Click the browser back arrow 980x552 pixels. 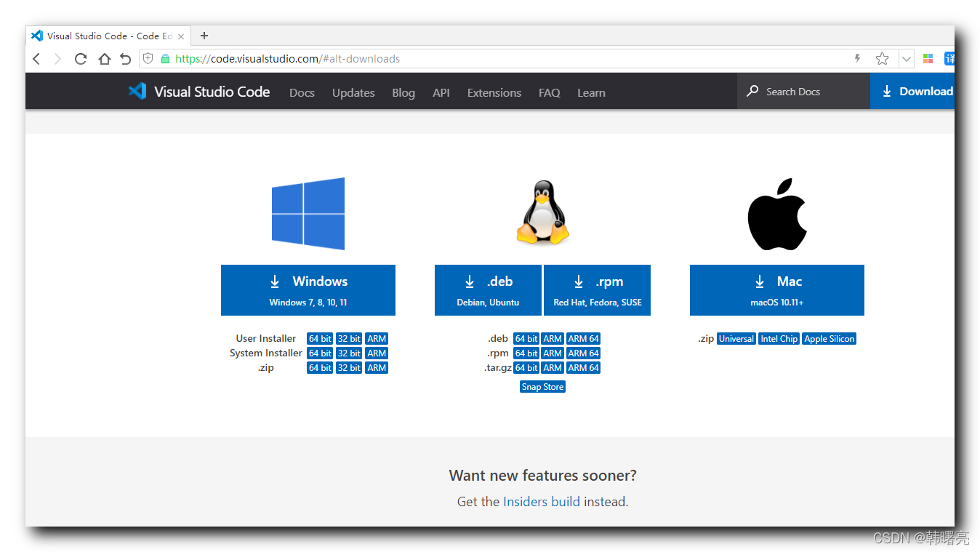click(36, 59)
